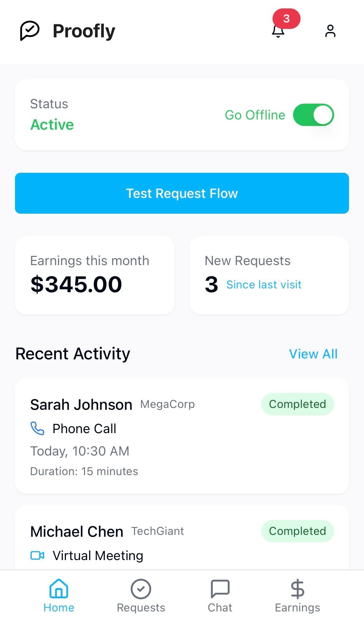Screen dimensions: 364x622
Task: Open the user profile icon
Action: tap(330, 31)
